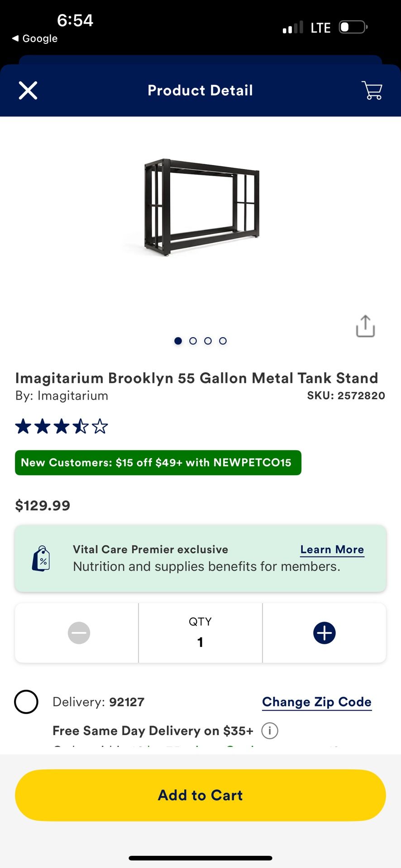Tap the battery status icon
Image resolution: width=401 pixels, height=868 pixels.
pos(353,27)
